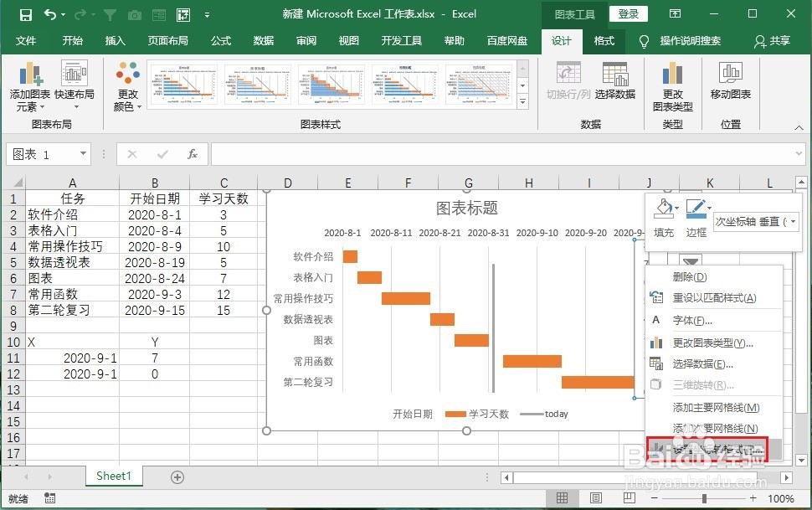Viewport: 812px width, 510px height.
Task: Click column C header
Action: (224, 183)
